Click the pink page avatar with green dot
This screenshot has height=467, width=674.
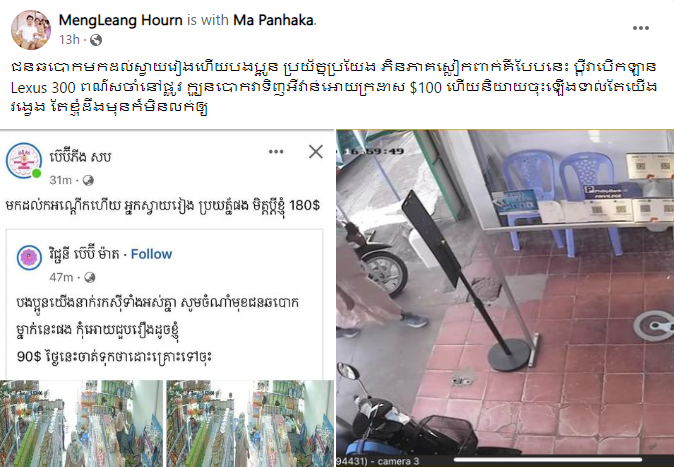[24, 161]
